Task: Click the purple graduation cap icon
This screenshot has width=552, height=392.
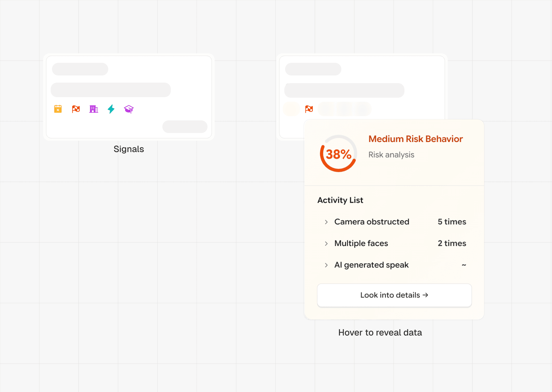Action: point(129,109)
